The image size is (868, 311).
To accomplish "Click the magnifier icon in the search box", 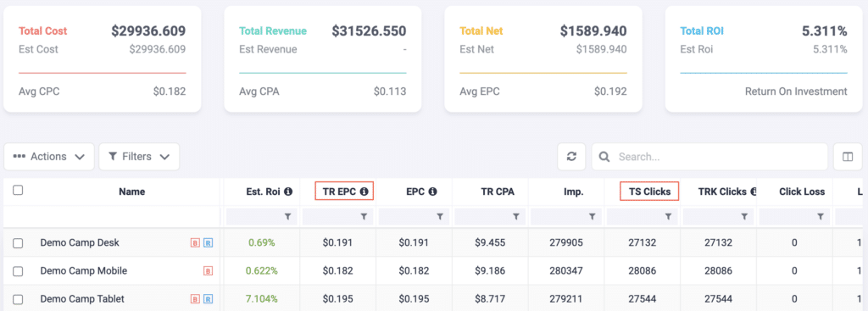I will click(605, 157).
